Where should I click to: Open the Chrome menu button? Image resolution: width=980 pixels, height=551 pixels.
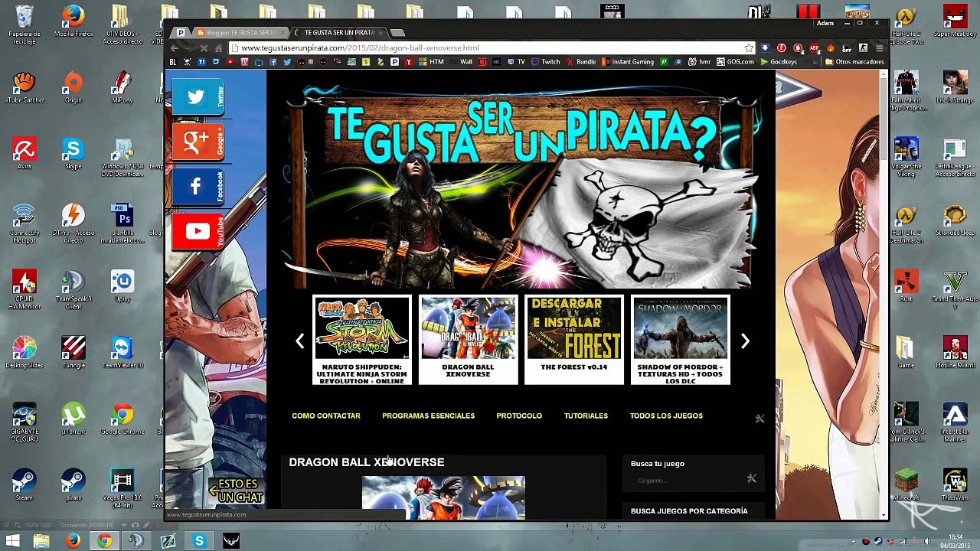879,47
